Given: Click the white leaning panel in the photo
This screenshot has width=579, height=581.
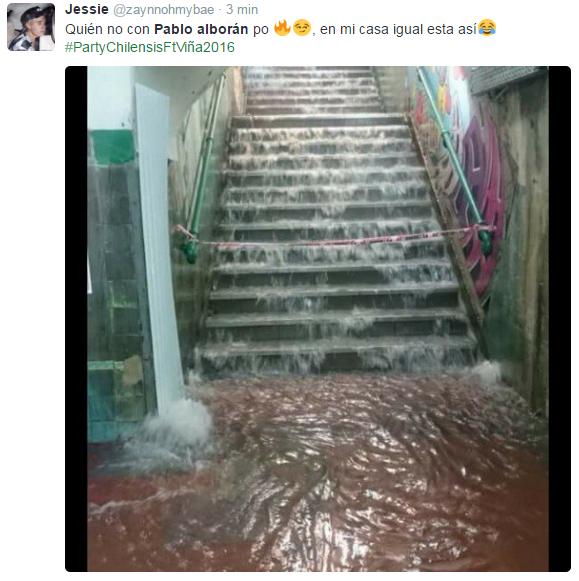Looking at the screenshot, I should pos(159,245).
